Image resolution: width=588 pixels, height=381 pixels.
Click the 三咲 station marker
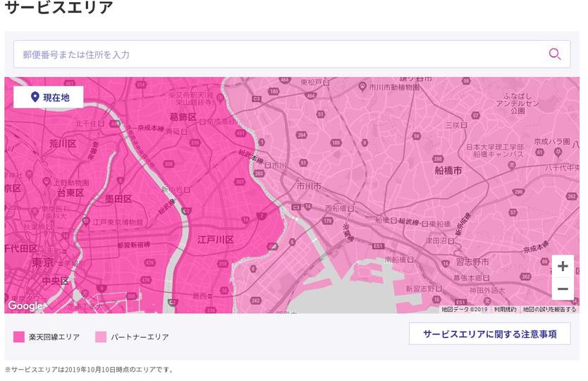pyautogui.click(x=463, y=125)
